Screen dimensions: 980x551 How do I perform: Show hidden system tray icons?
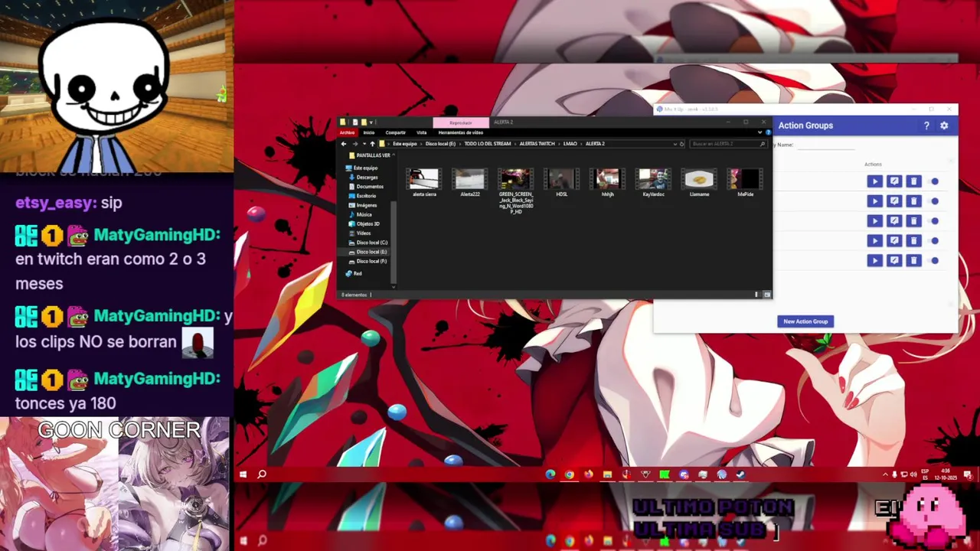point(885,474)
